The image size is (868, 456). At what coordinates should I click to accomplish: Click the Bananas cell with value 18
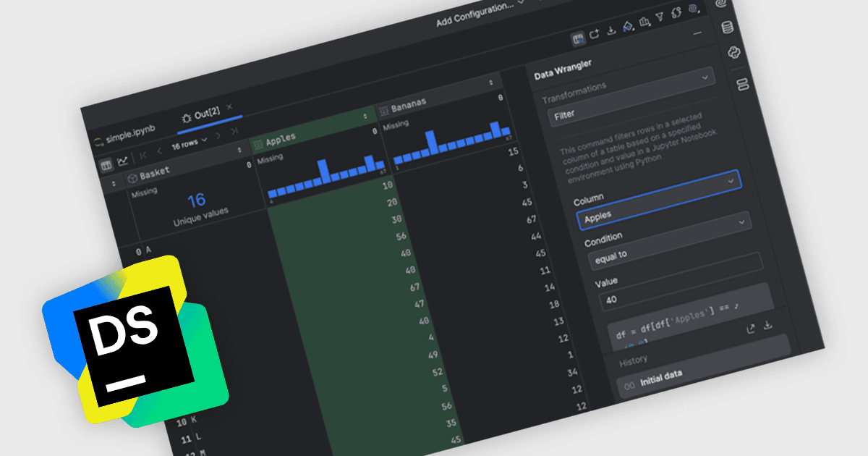tap(555, 304)
